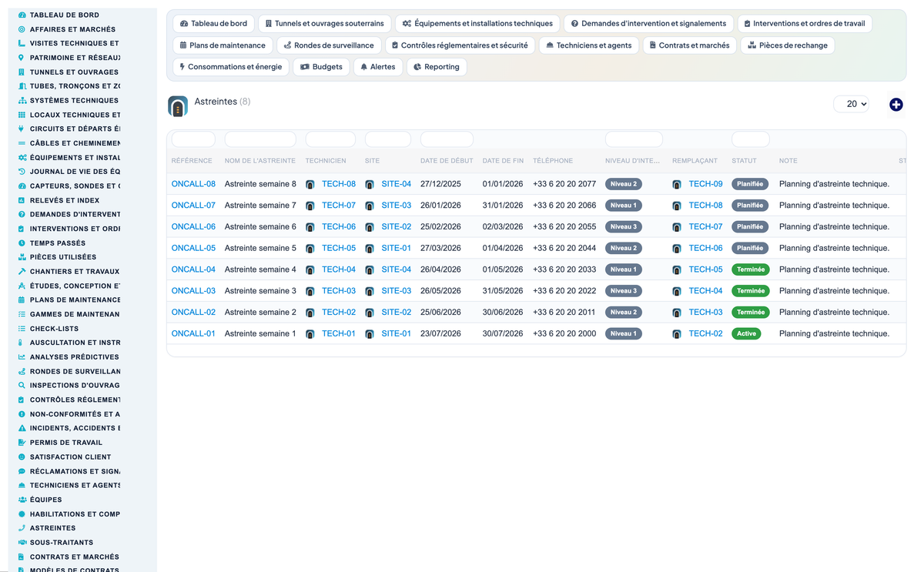
Task: Go to Contrats et marchés tab
Action: click(x=689, y=45)
